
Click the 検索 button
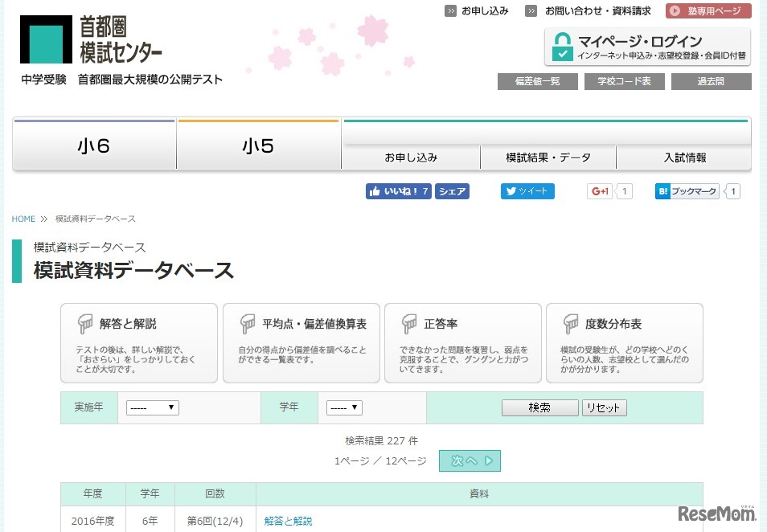(539, 407)
